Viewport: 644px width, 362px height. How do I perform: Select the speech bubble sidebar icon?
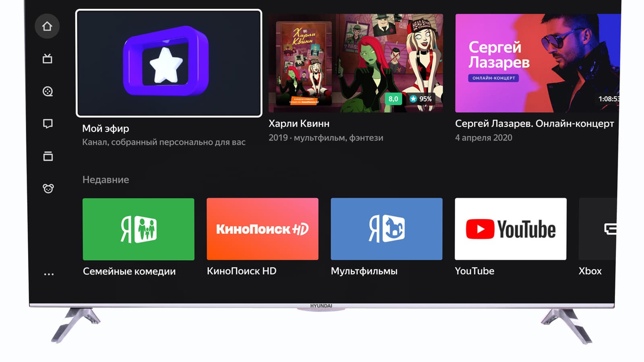click(x=47, y=123)
